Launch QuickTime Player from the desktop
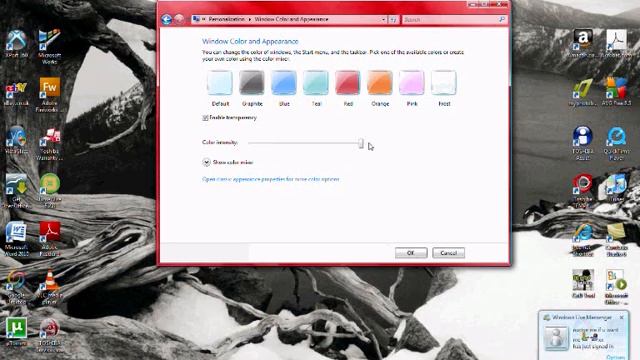Image resolution: width=640 pixels, height=360 pixels. 616,143
